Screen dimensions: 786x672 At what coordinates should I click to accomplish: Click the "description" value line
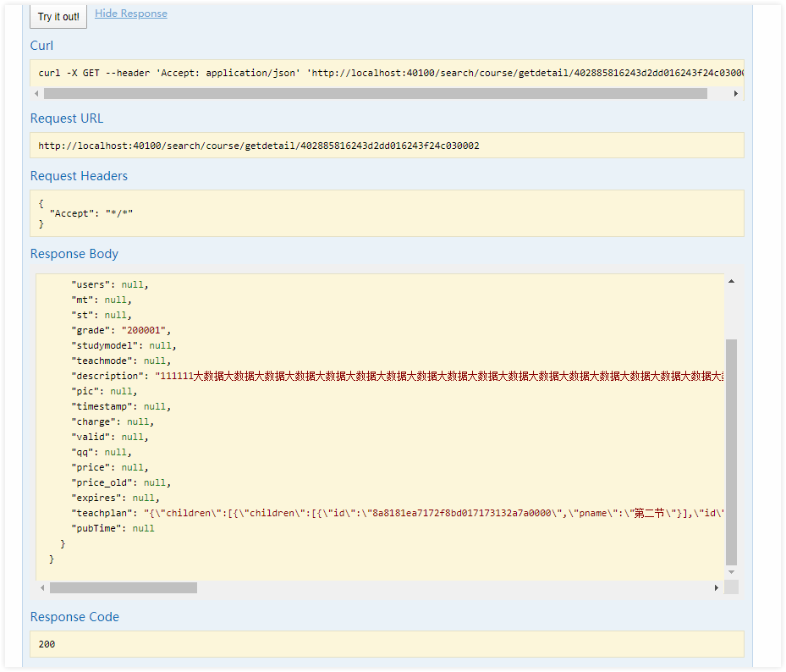(397, 376)
